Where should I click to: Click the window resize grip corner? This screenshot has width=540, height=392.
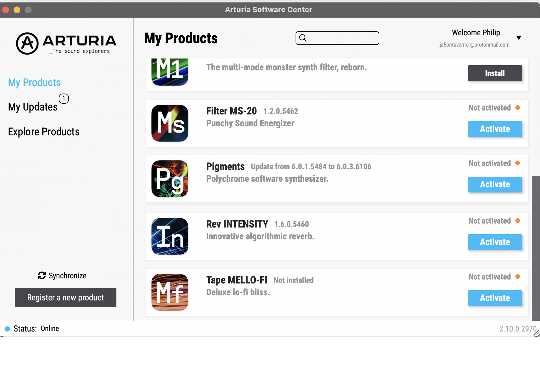(537, 333)
